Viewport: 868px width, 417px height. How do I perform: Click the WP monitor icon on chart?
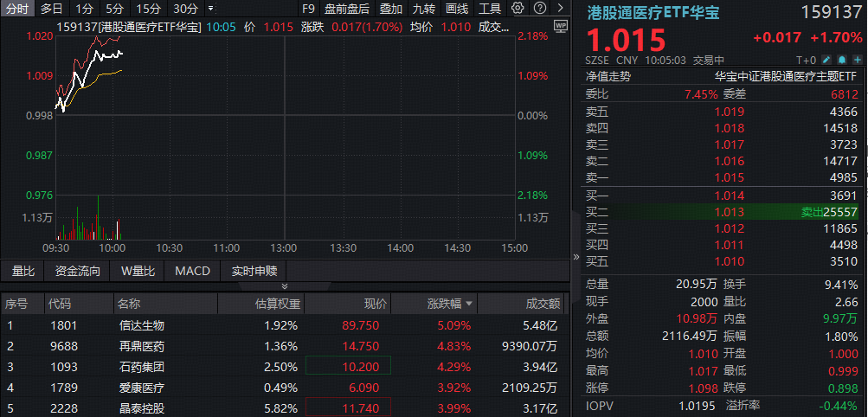tap(561, 26)
